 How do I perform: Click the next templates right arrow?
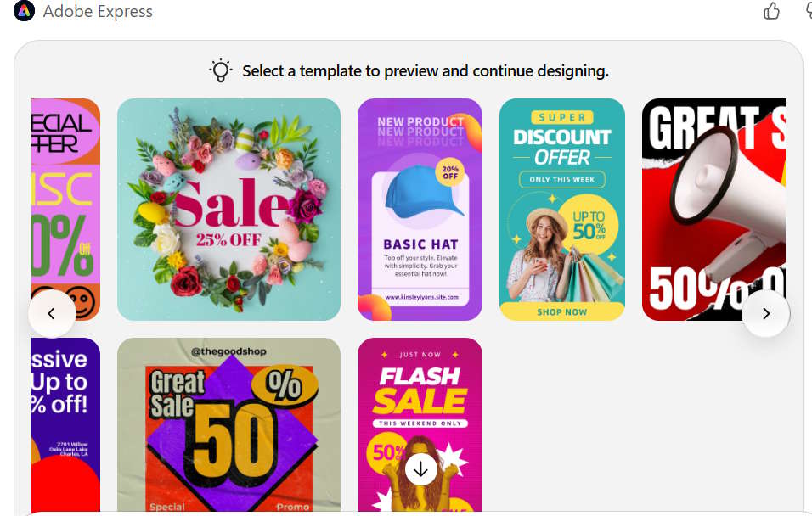pos(766,313)
